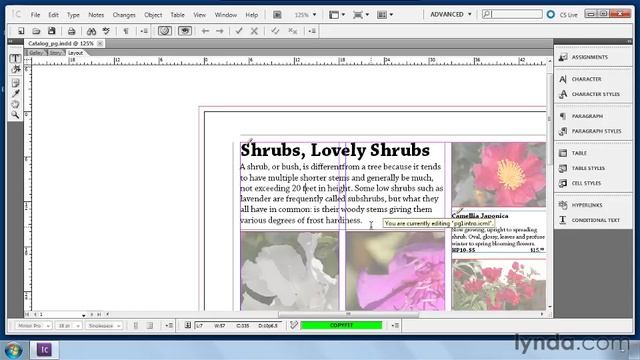
Task: Click the Camellia flower image
Action: [498, 174]
